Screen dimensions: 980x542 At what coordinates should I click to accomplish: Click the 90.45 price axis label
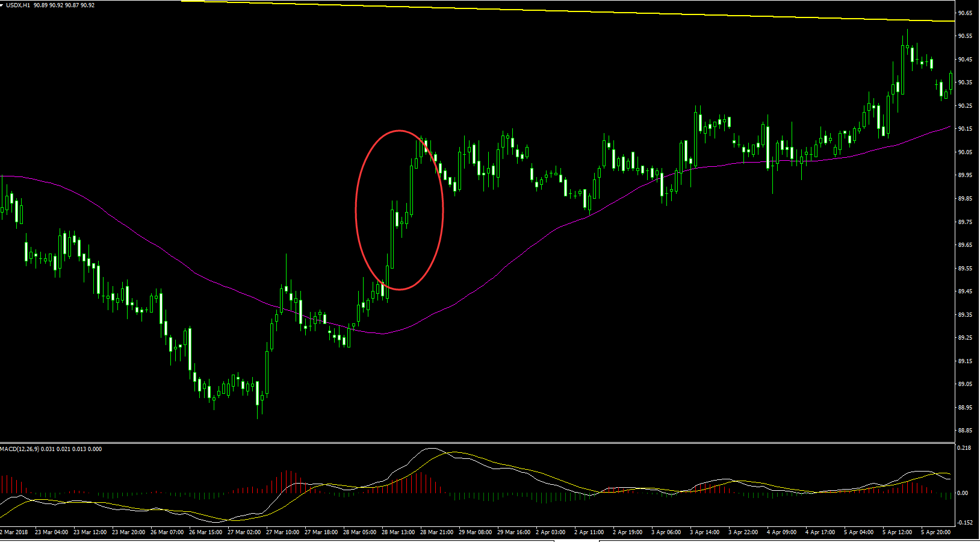pos(966,60)
